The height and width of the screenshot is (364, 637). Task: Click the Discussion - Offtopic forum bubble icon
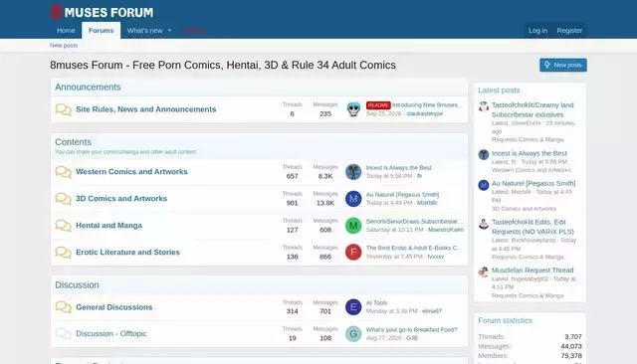coord(64,333)
